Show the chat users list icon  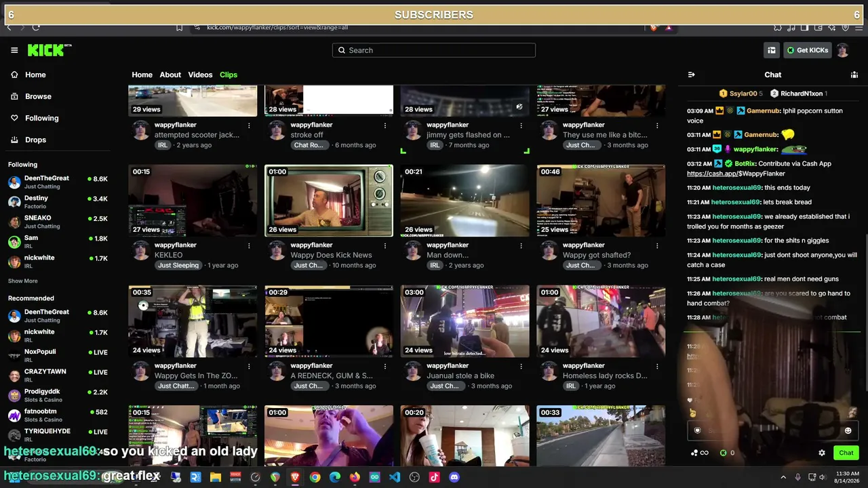pos(854,75)
